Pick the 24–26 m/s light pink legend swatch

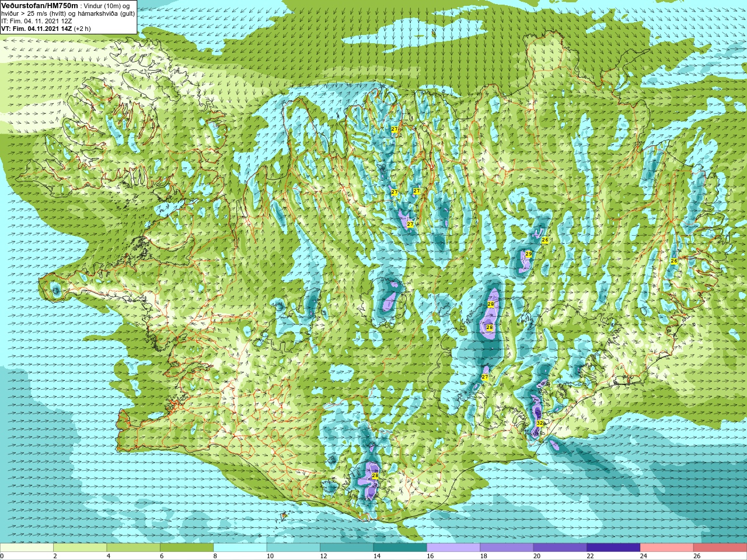[667, 547]
